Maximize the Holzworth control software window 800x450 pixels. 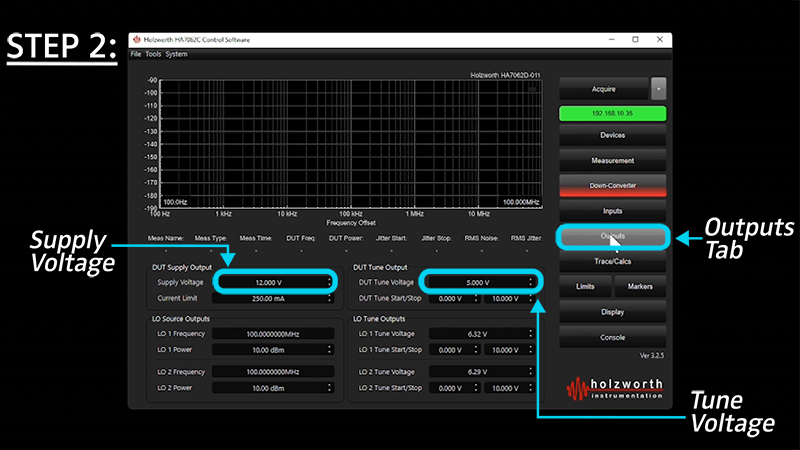click(635, 39)
